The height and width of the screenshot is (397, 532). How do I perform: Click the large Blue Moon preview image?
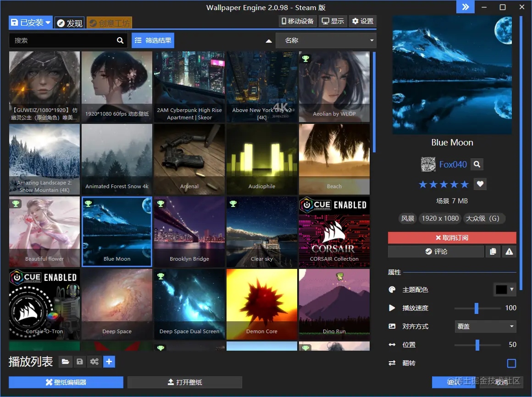[x=452, y=75]
